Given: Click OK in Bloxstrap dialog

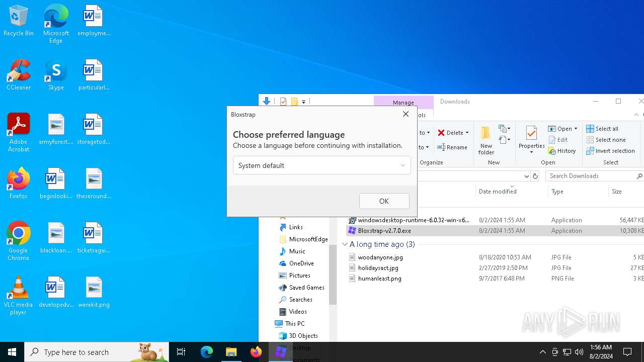Looking at the screenshot, I should pyautogui.click(x=384, y=201).
